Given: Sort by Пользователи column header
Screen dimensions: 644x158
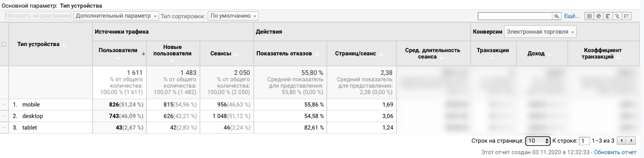Looking at the screenshot, I should pyautogui.click(x=118, y=50).
